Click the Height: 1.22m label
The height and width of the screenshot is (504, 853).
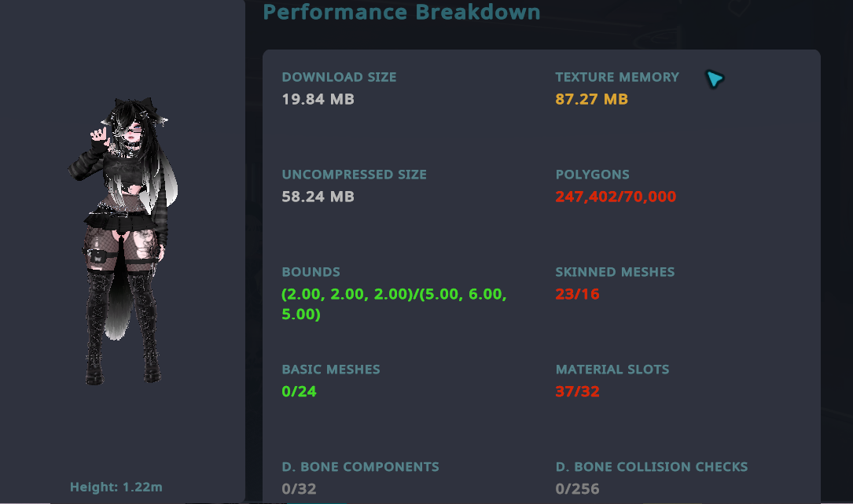tap(116, 487)
